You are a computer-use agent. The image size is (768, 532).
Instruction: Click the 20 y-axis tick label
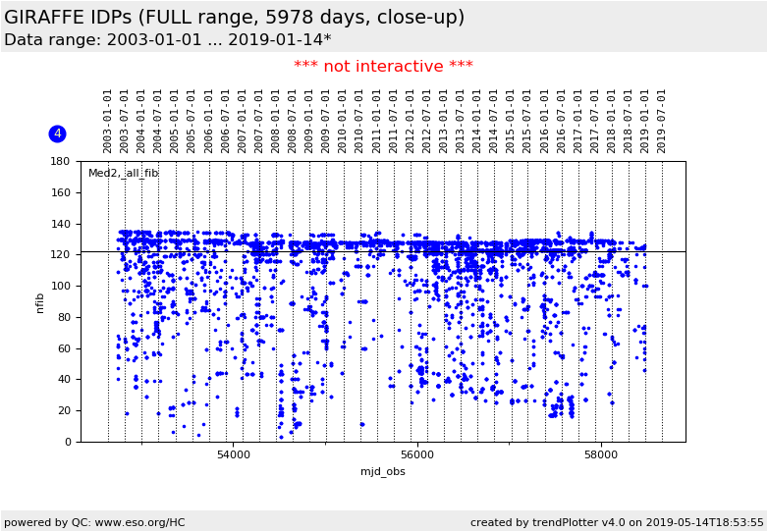pos(63,410)
